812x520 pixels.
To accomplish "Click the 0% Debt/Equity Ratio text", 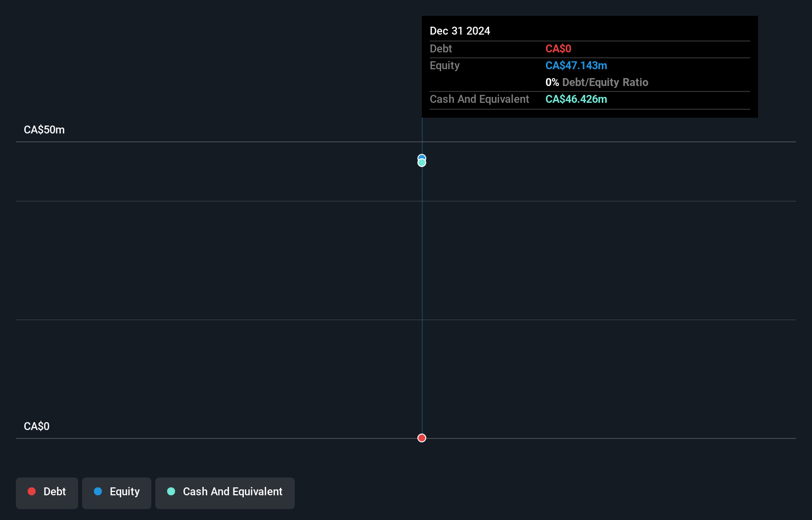I will tap(597, 83).
